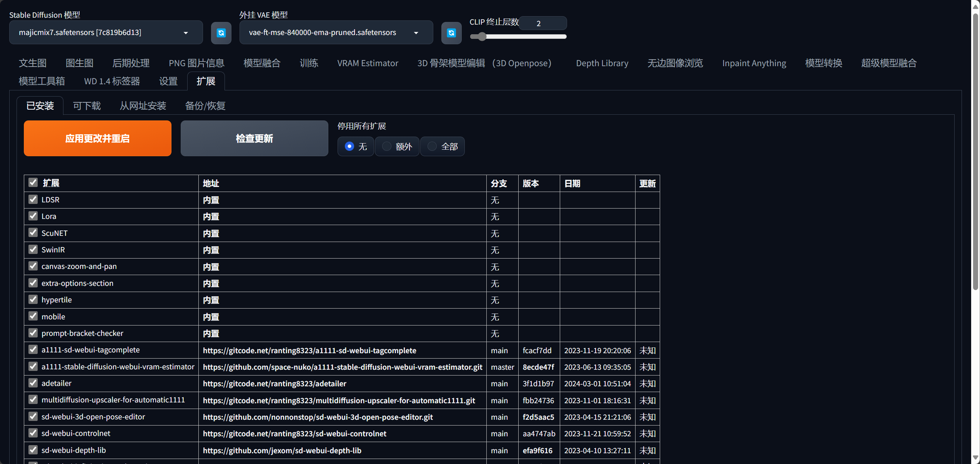Open the sd-webui-depth-lib GitHub link
Viewport: 980px width, 464px height.
click(x=282, y=450)
